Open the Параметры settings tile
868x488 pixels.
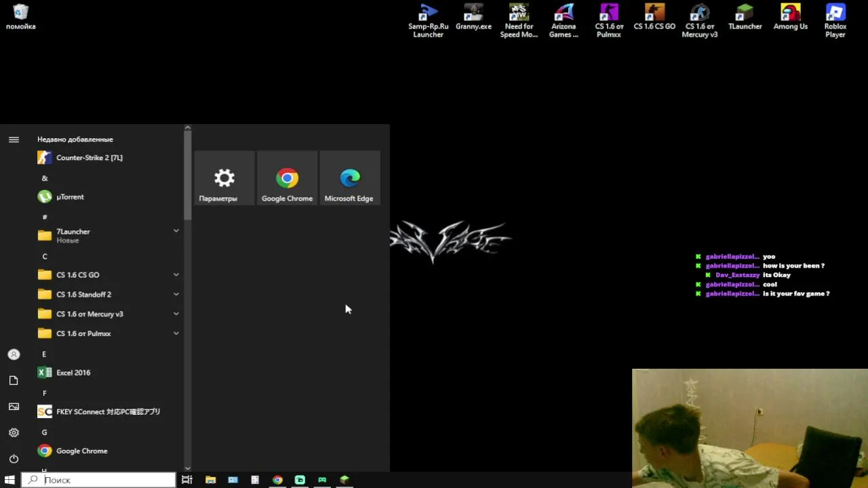tap(224, 178)
